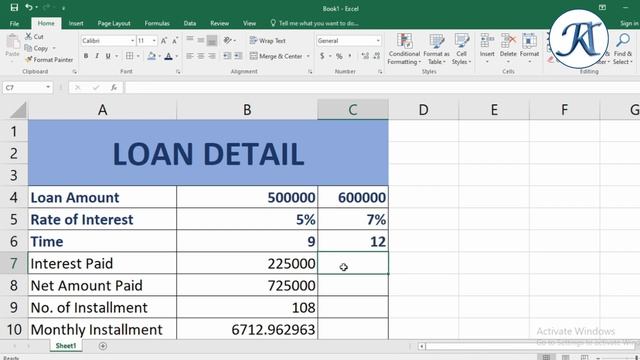Toggle Wrap Text

pyautogui.click(x=268, y=40)
